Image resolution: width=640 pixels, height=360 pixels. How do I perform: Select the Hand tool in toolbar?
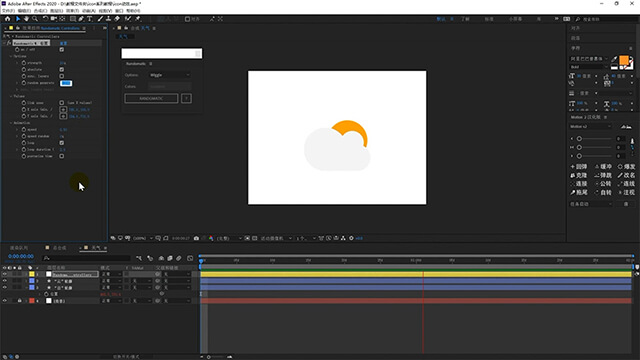[x=27, y=19]
